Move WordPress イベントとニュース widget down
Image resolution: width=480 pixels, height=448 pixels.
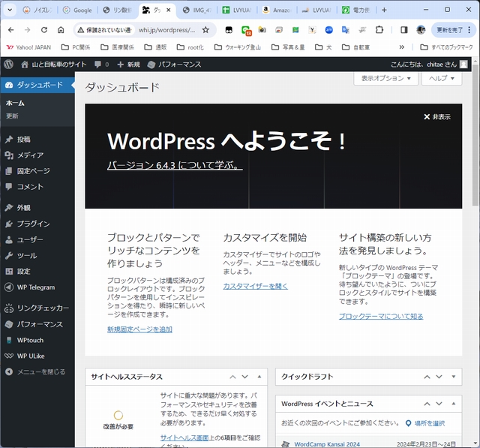(439, 404)
